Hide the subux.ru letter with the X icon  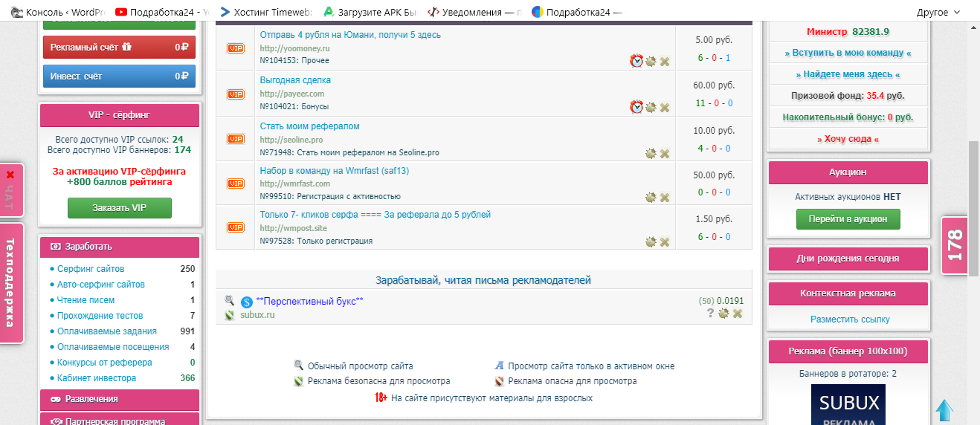[738, 314]
